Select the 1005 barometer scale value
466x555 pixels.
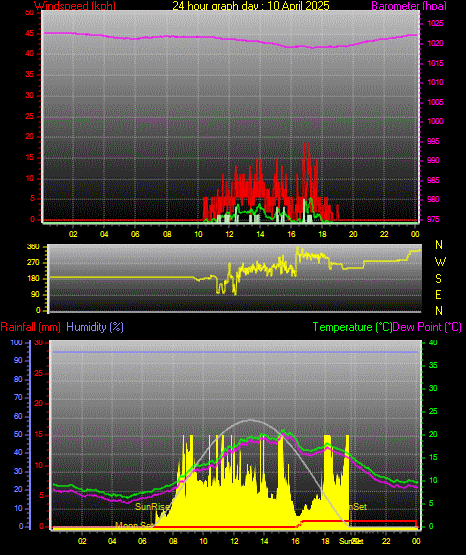click(435, 102)
